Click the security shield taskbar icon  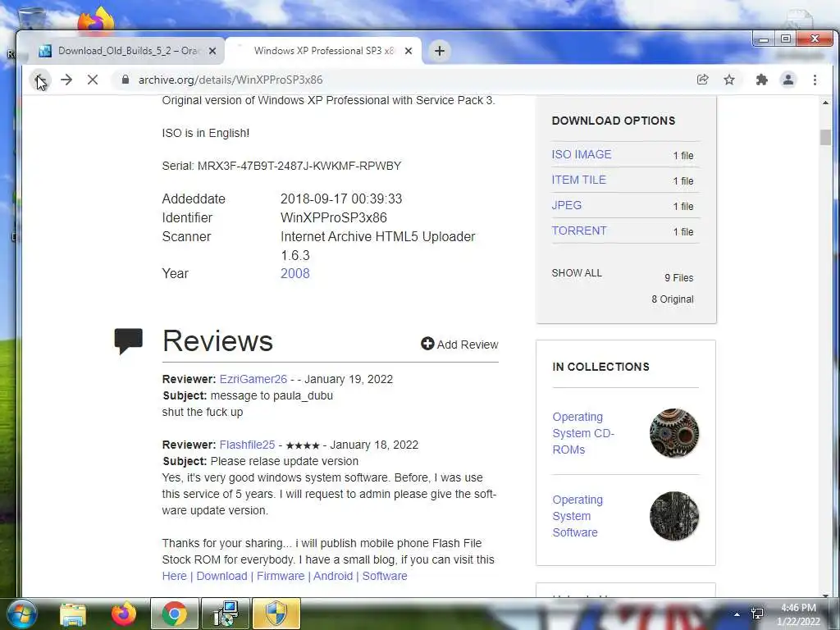pos(276,614)
